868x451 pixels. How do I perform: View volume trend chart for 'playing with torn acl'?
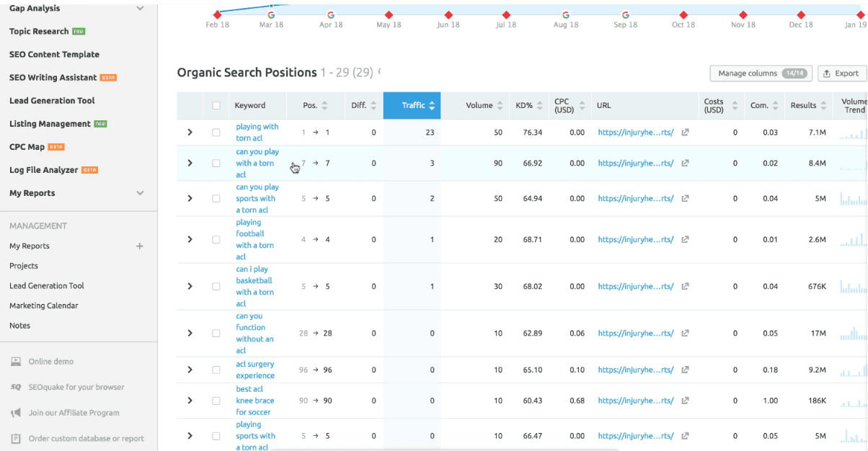854,133
